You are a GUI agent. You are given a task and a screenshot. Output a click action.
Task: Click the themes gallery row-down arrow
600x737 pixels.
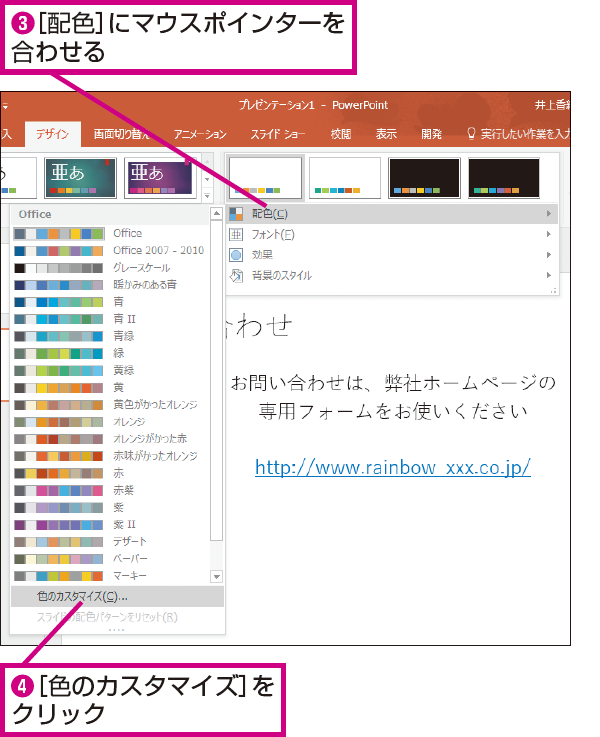click(x=207, y=179)
